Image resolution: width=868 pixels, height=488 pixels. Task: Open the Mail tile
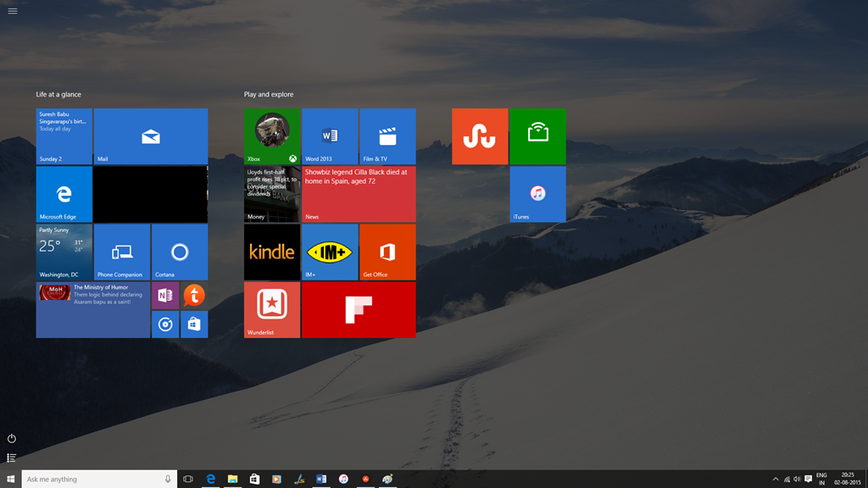click(x=151, y=136)
